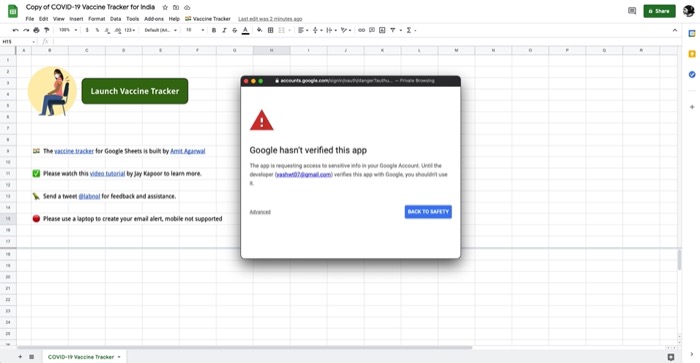The width and height of the screenshot is (700, 363).
Task: Star the document title
Action: click(165, 8)
